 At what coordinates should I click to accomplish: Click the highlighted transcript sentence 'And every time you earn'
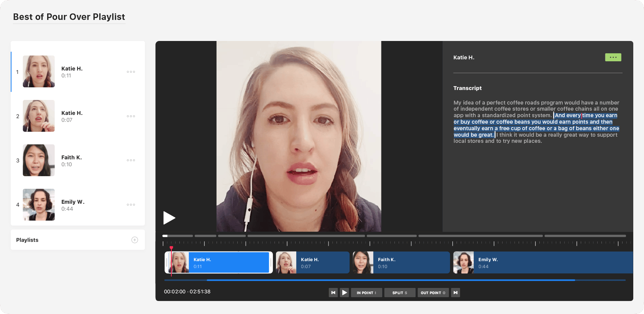(x=586, y=115)
